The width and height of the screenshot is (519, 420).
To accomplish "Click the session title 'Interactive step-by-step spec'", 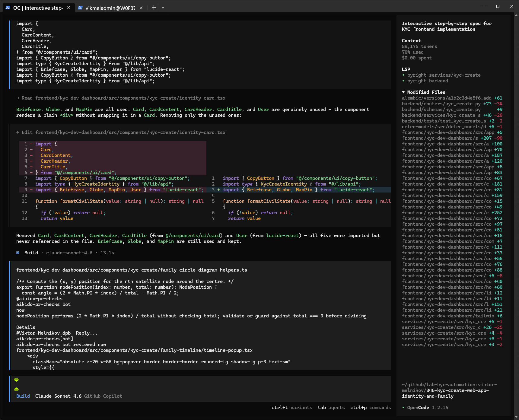I will click(x=447, y=26).
